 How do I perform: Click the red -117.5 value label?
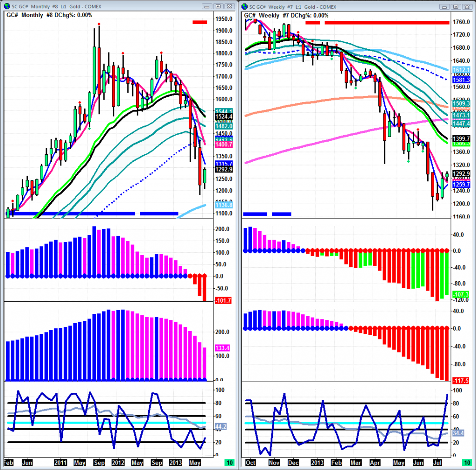(461, 380)
